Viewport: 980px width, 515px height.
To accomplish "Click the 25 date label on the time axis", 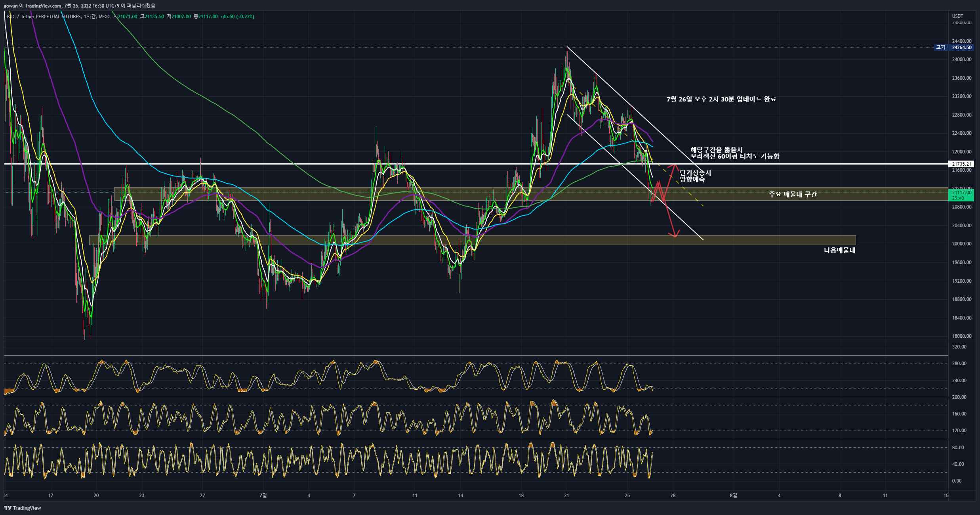I will point(627,496).
